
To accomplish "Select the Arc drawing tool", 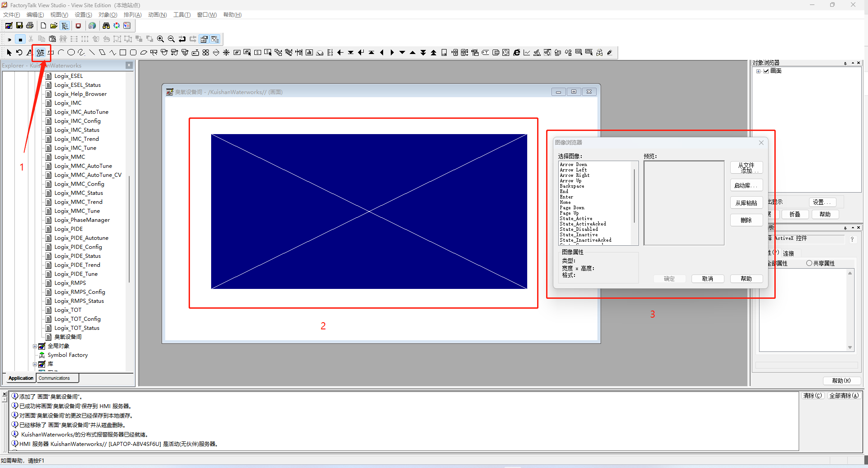I will click(x=61, y=53).
